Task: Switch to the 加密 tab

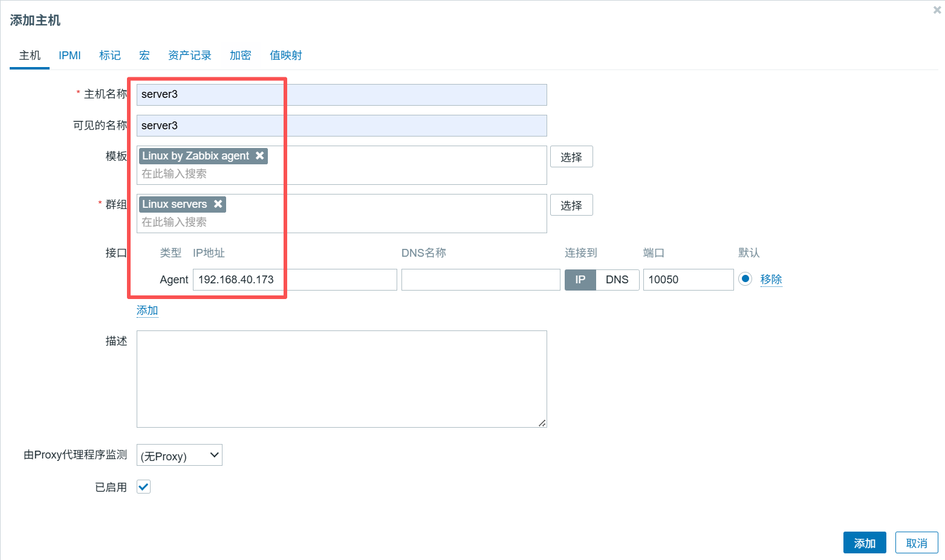Action: pos(241,56)
